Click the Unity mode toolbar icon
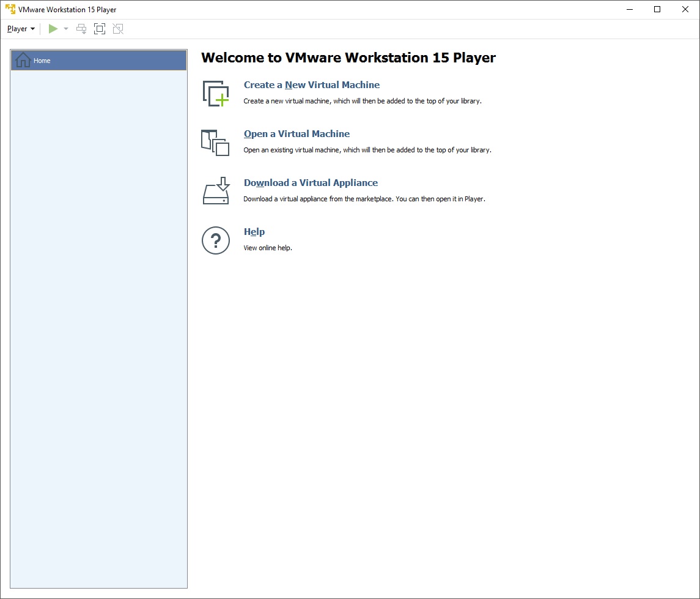 (118, 29)
